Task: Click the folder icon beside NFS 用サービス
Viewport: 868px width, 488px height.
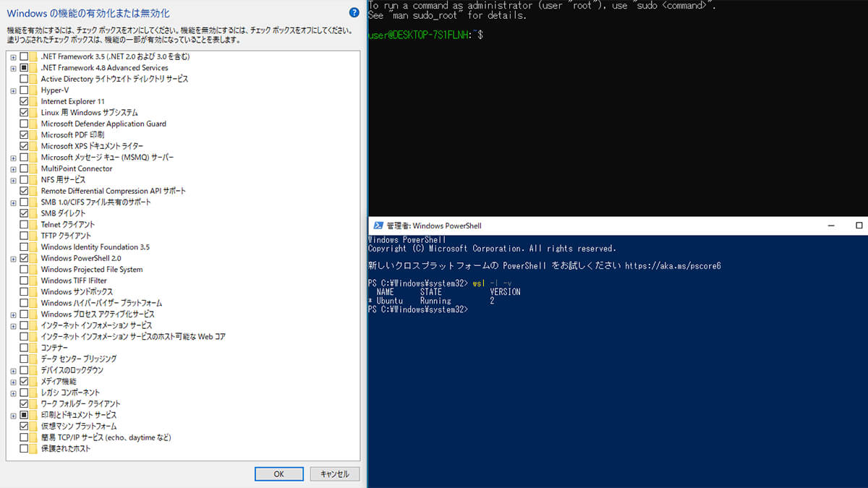Action: click(35, 180)
